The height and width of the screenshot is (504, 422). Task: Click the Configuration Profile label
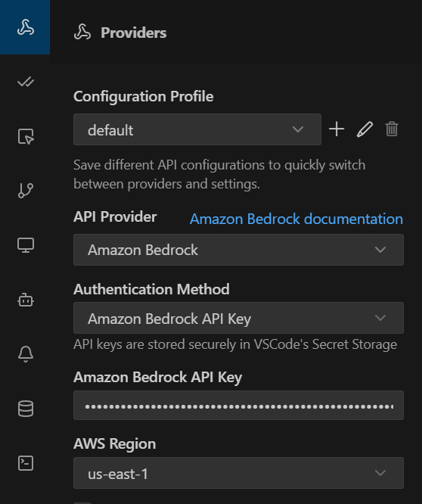coord(143,96)
